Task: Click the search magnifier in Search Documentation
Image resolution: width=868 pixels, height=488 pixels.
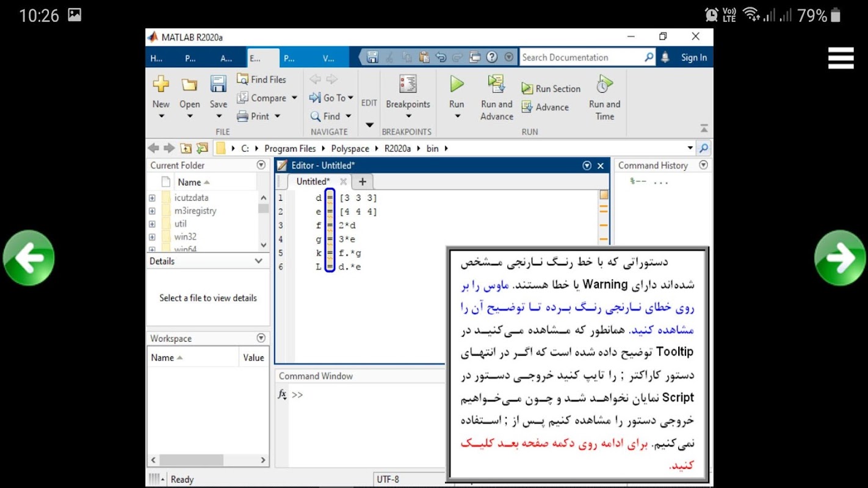Action: (x=649, y=57)
